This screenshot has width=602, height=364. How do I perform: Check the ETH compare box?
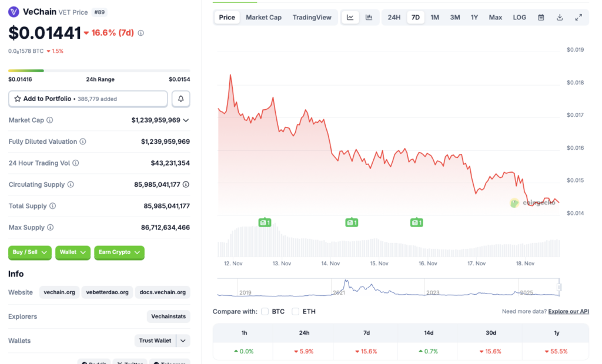(x=295, y=311)
